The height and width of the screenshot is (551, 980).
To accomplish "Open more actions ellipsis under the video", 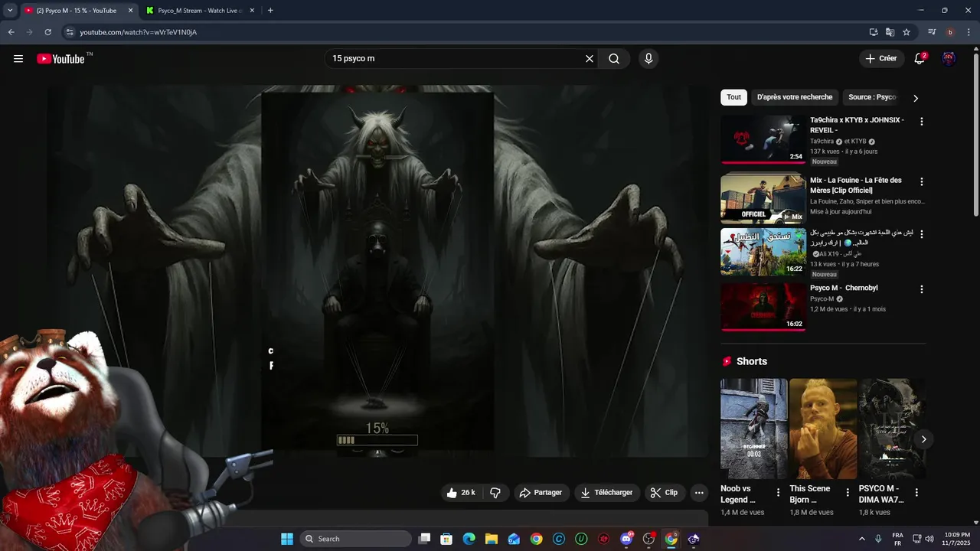I will click(698, 493).
